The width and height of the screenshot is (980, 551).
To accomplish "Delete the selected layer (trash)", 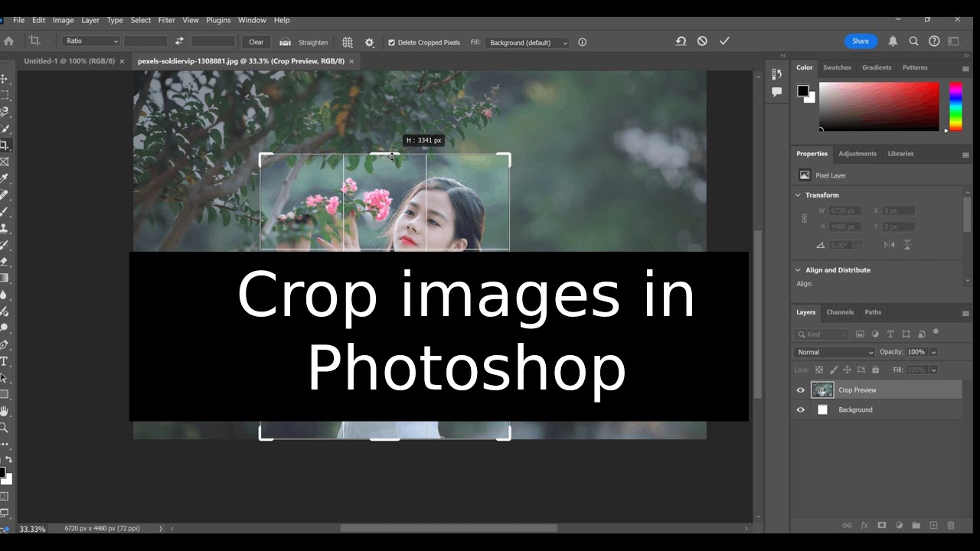I will click(951, 526).
